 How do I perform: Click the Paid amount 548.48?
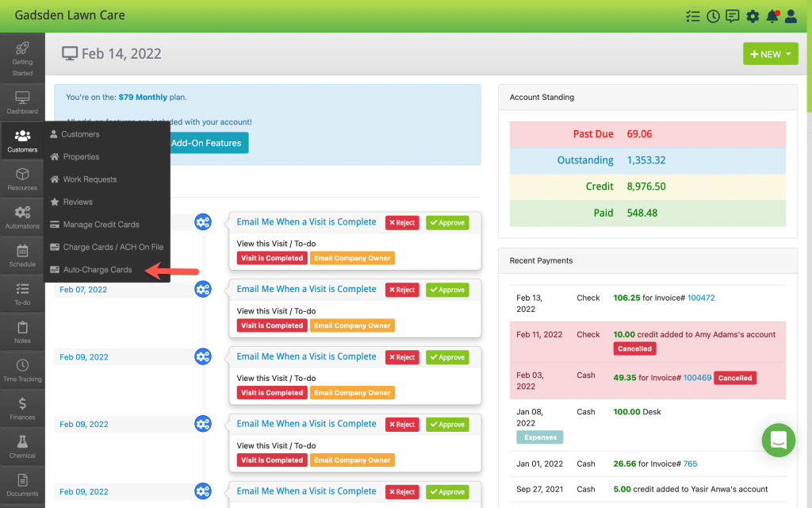point(642,213)
